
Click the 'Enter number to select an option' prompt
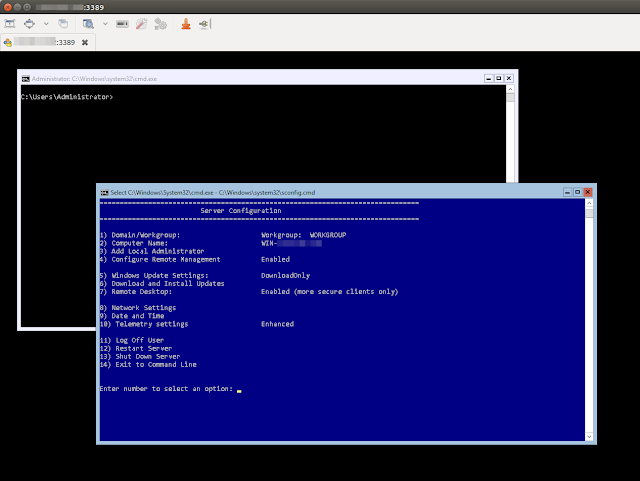coord(166,388)
